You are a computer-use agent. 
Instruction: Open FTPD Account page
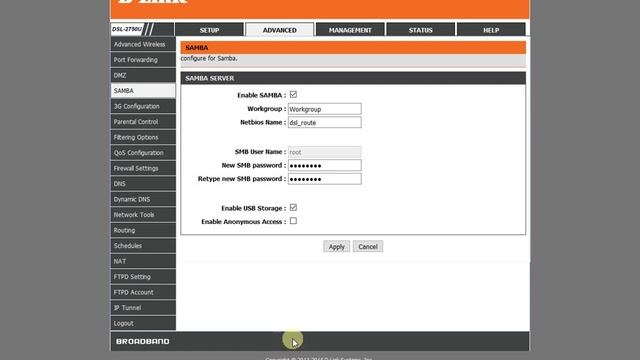143,292
